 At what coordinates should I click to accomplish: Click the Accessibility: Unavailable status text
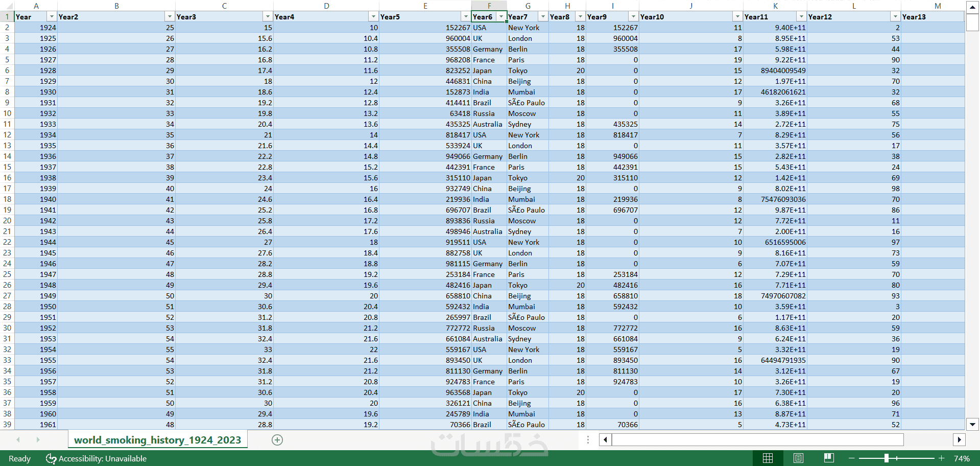[x=103, y=458]
